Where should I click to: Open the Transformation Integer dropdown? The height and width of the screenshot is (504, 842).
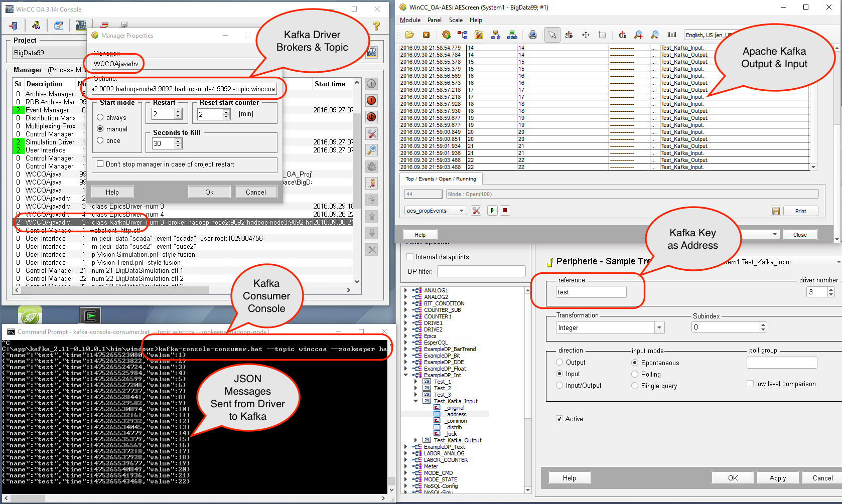(x=659, y=327)
